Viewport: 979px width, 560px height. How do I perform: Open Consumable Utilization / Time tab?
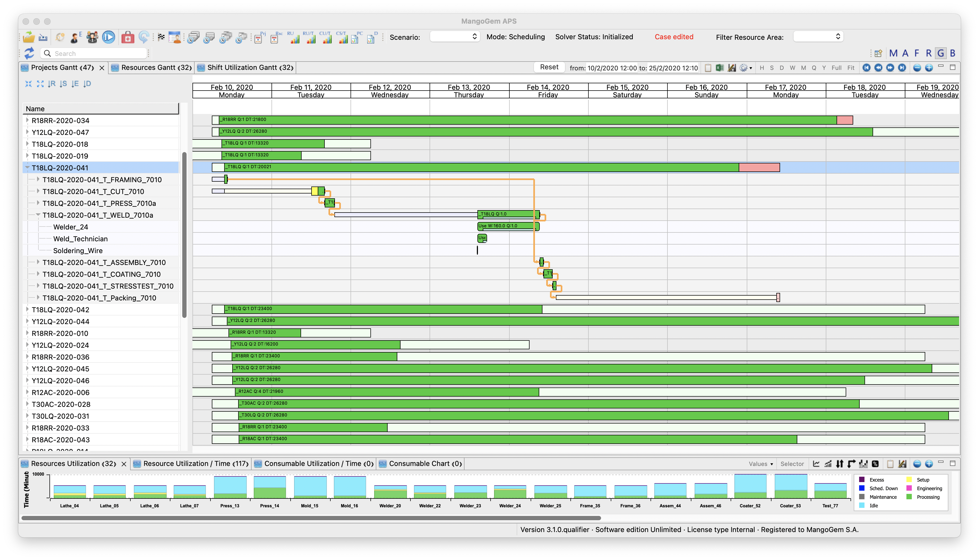pos(314,464)
